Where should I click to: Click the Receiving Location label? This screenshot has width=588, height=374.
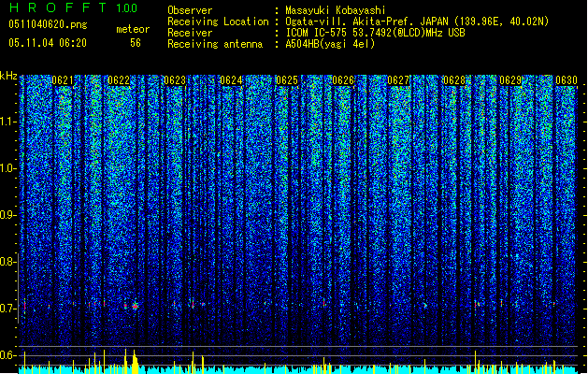coord(218,22)
